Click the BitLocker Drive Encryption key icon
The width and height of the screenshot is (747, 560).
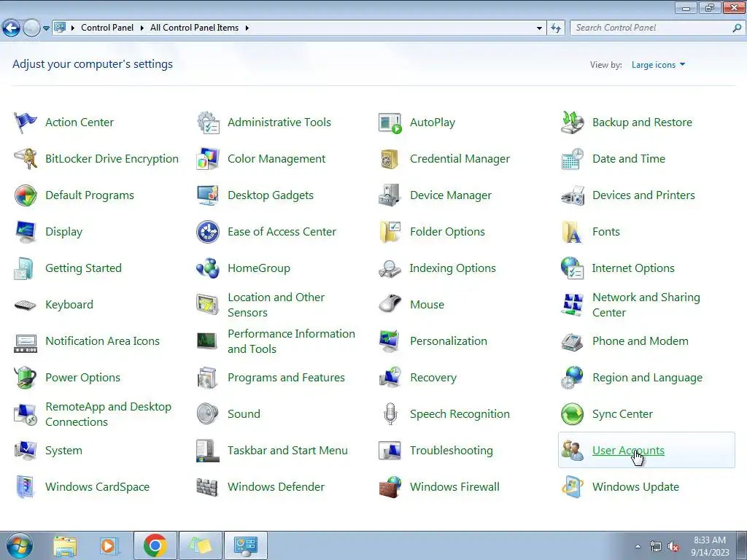pos(26,158)
